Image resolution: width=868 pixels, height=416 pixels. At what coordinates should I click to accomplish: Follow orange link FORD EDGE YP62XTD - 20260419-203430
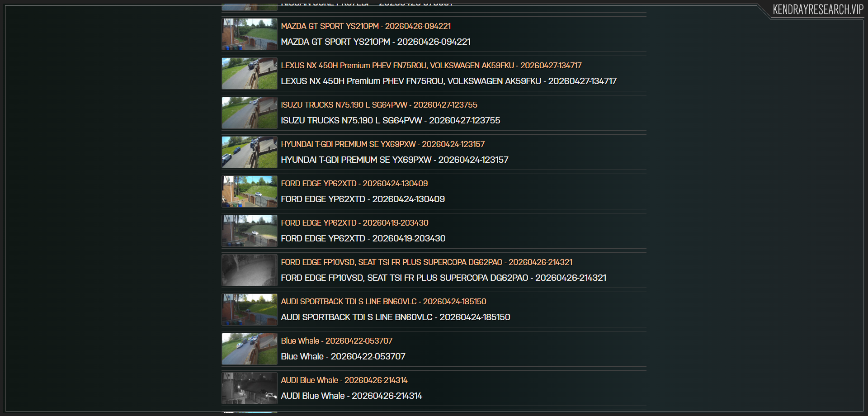click(x=354, y=223)
